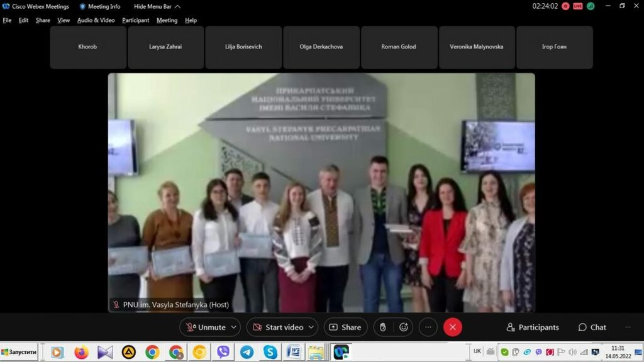644x362 pixels.
Task: Unmute the microphone
Action: pos(204,327)
